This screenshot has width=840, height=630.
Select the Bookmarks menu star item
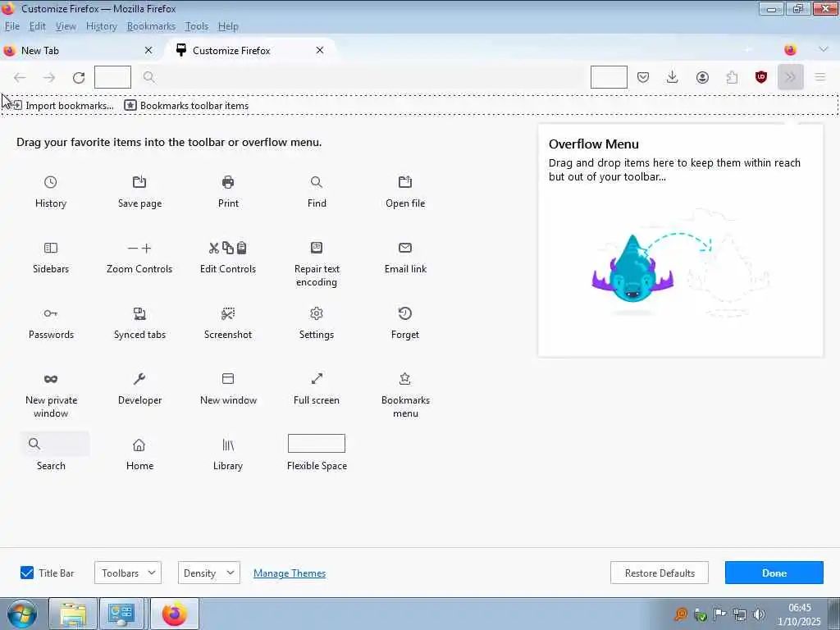(x=405, y=395)
